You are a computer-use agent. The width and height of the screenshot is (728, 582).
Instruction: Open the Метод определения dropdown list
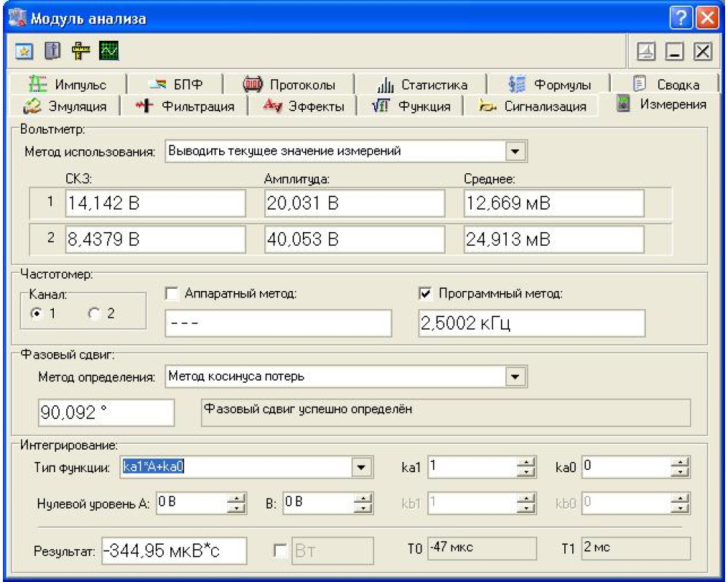click(x=515, y=377)
